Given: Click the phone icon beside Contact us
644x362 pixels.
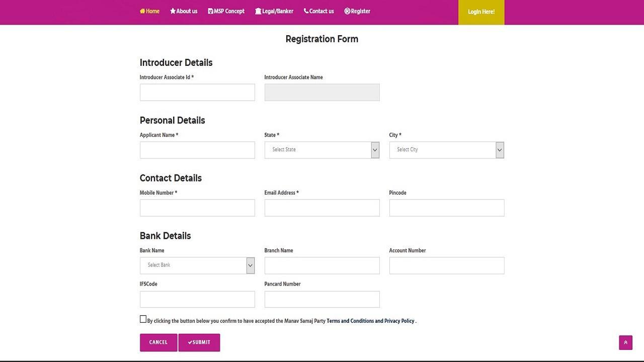Looking at the screenshot, I should pos(306,11).
